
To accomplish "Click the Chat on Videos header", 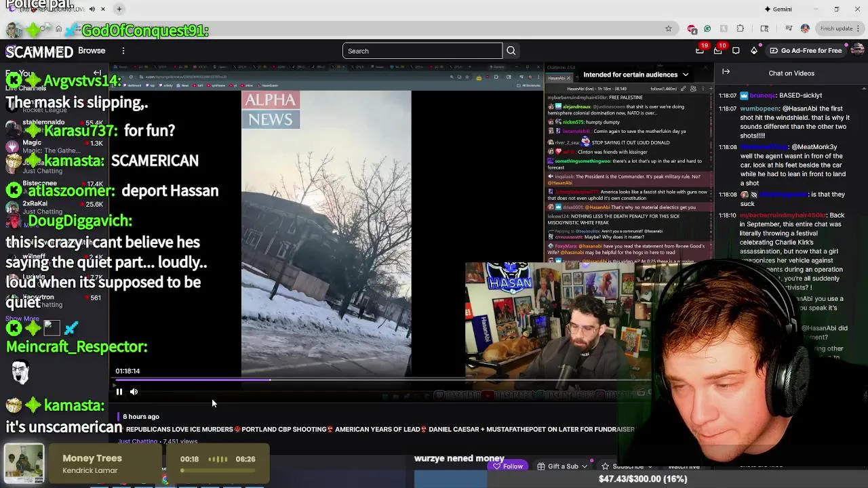I will (x=791, y=73).
